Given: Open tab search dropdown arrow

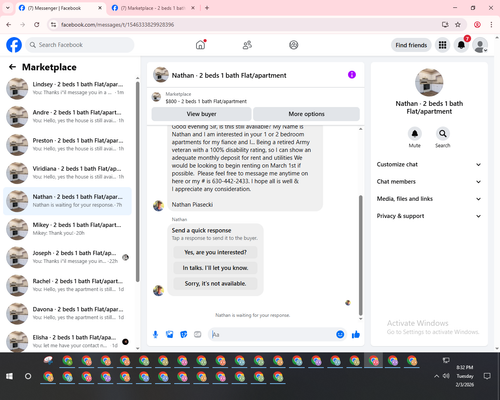Looking at the screenshot, I should 8,8.
